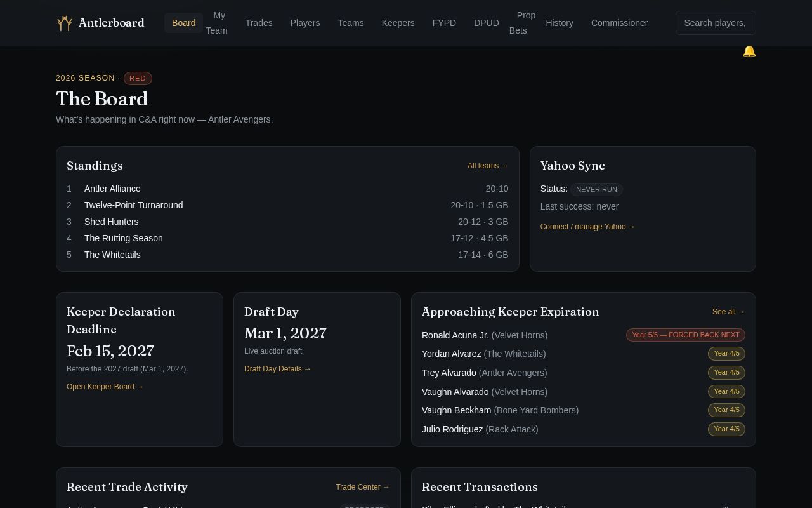The width and height of the screenshot is (812, 508).
Task: Open Trade Center link
Action: click(x=363, y=487)
